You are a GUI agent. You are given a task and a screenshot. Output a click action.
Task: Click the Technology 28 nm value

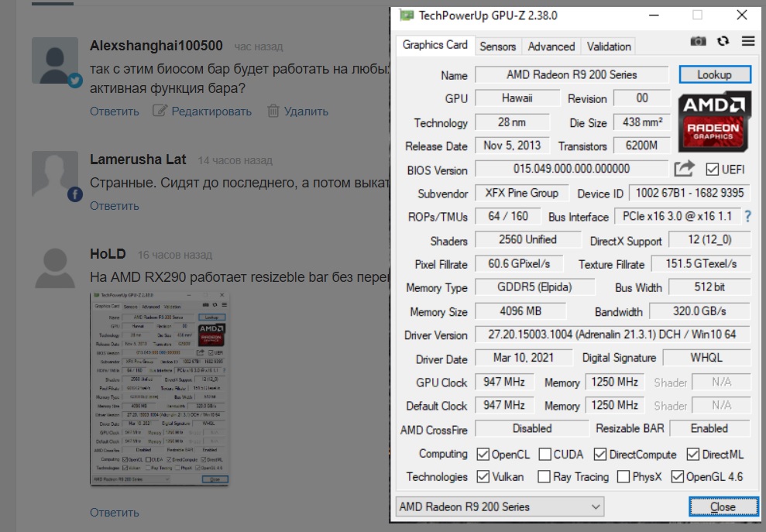[512, 122]
